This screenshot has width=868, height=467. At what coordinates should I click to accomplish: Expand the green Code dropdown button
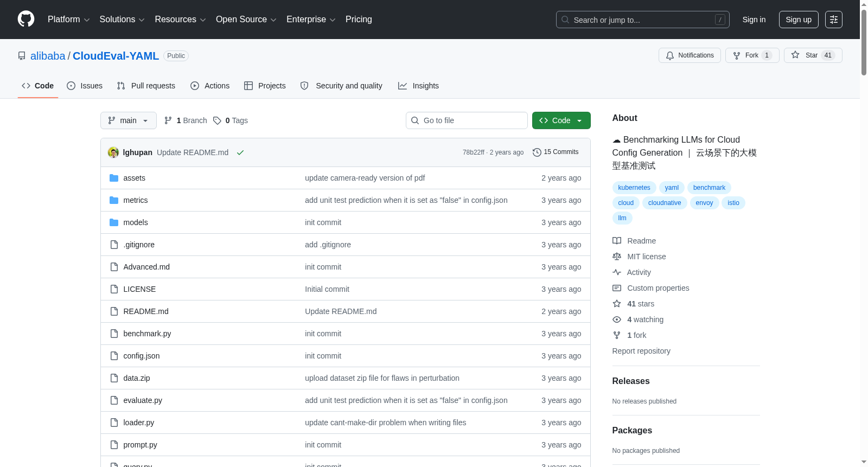[x=561, y=120]
